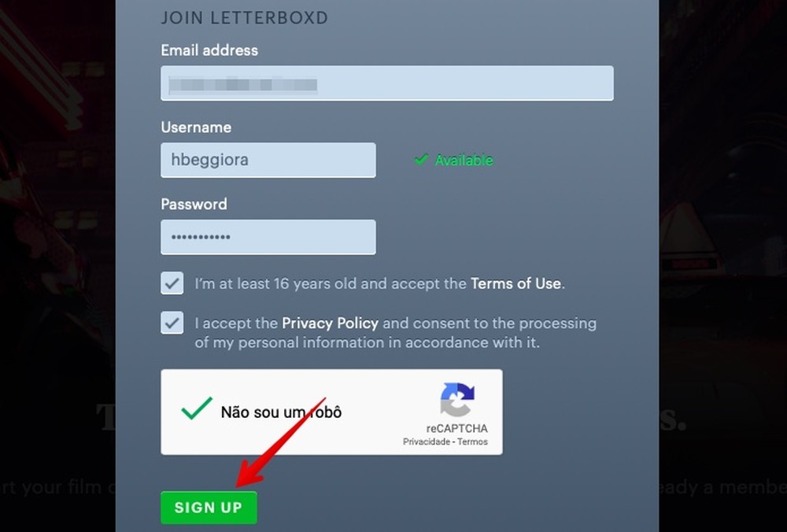
Task: Click the "Username" field label
Action: tap(196, 127)
